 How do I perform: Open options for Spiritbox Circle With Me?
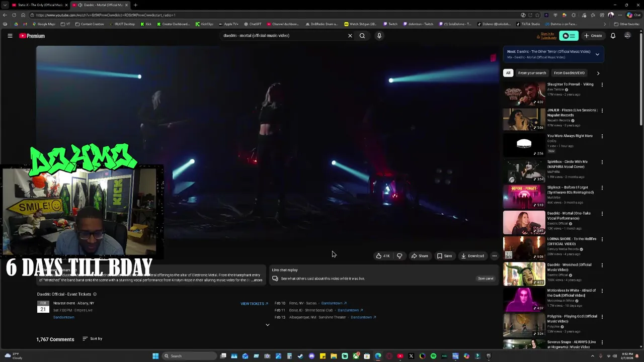click(602, 162)
